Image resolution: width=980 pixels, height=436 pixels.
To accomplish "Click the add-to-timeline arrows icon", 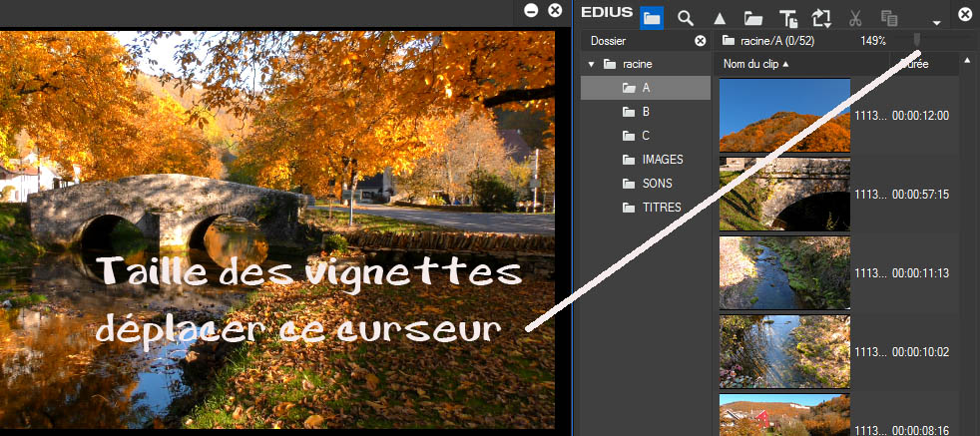I will click(821, 19).
